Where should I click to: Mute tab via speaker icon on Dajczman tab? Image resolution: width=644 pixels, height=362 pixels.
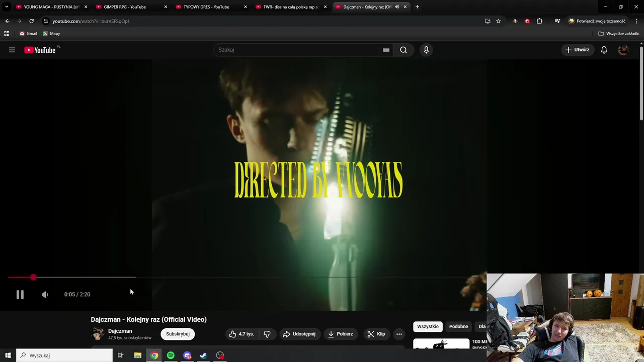397,7
